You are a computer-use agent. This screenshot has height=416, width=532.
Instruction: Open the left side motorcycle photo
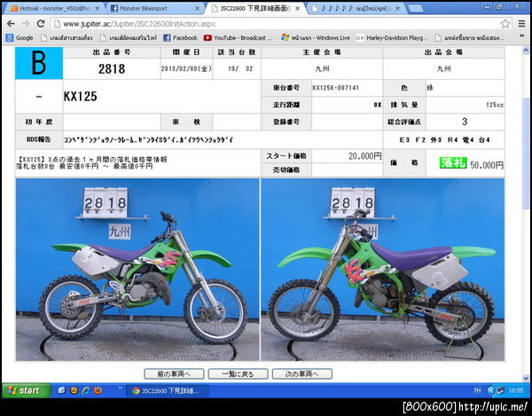(137, 270)
